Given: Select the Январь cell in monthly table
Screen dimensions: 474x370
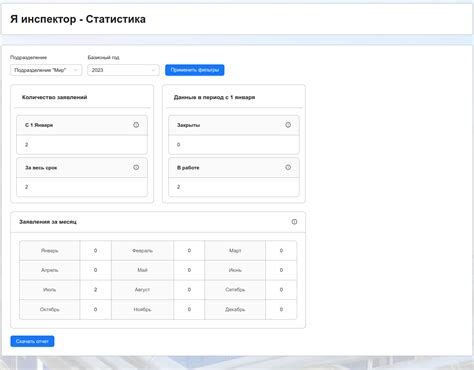Looking at the screenshot, I should (50, 250).
